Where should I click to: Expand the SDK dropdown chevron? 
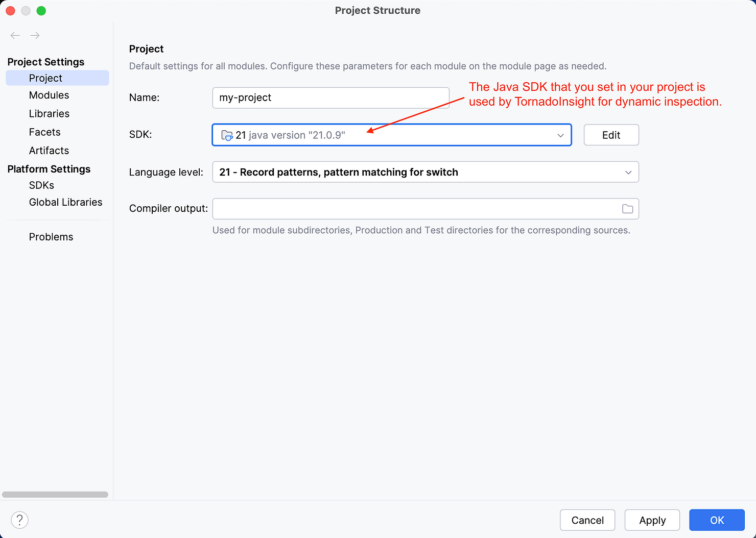tap(560, 135)
